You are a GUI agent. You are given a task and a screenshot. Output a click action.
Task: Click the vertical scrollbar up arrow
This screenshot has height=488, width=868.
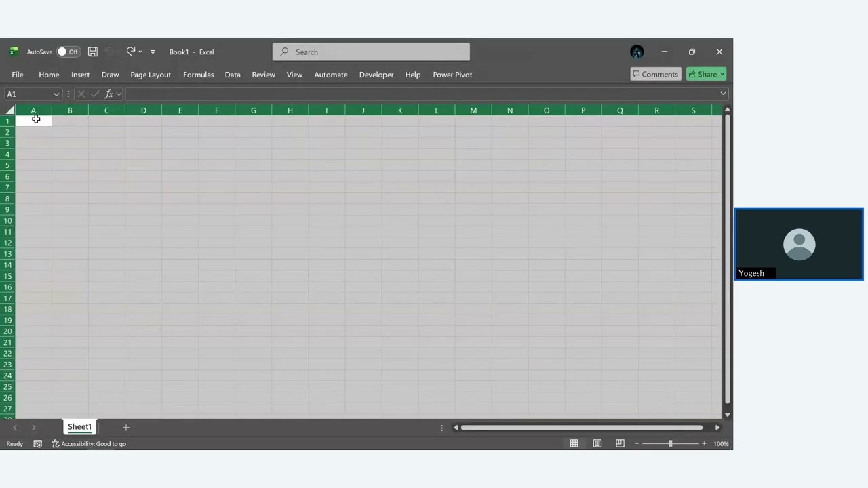pyautogui.click(x=728, y=109)
